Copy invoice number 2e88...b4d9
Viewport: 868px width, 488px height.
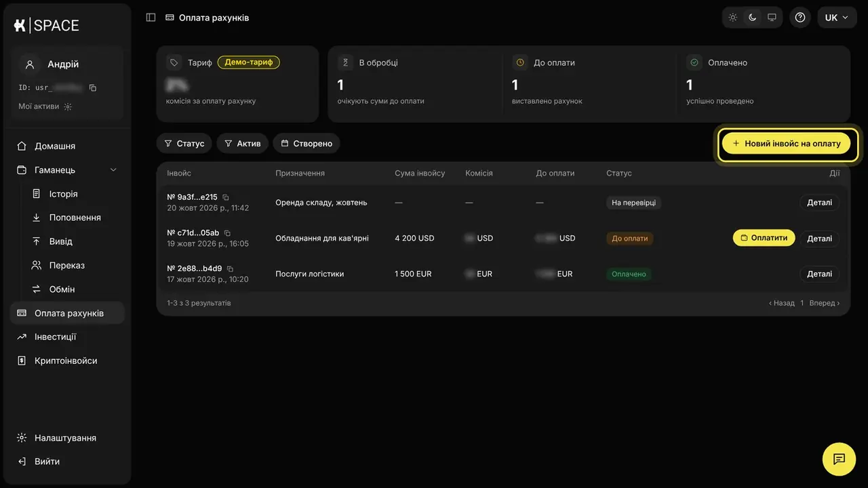coord(230,269)
